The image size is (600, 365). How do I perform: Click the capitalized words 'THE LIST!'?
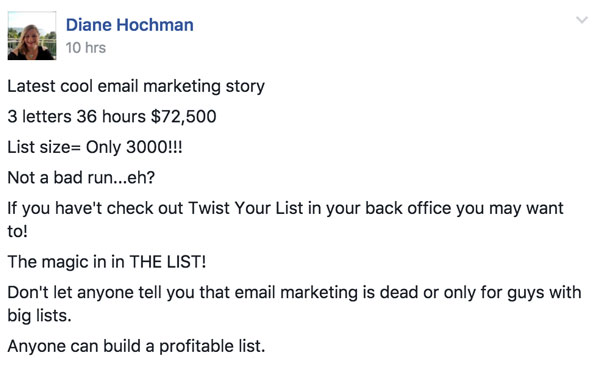tap(168, 262)
